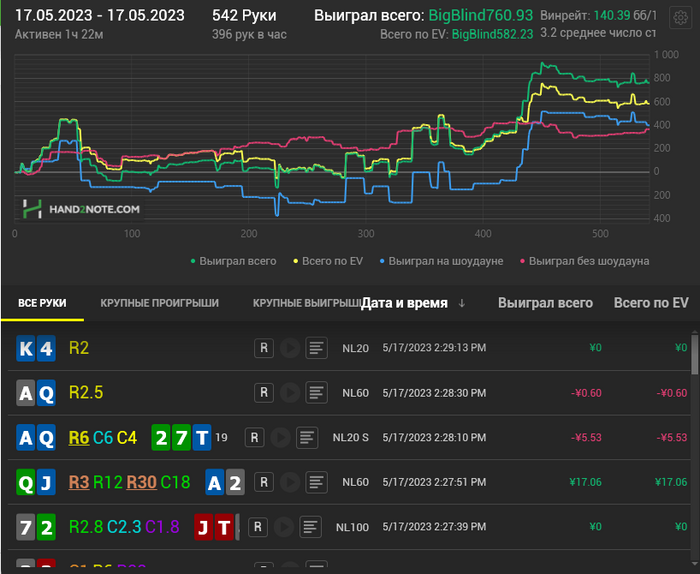Toggle the 'Выиграл всего' legend series
Viewport: 700px width, 574px height.
[233, 261]
